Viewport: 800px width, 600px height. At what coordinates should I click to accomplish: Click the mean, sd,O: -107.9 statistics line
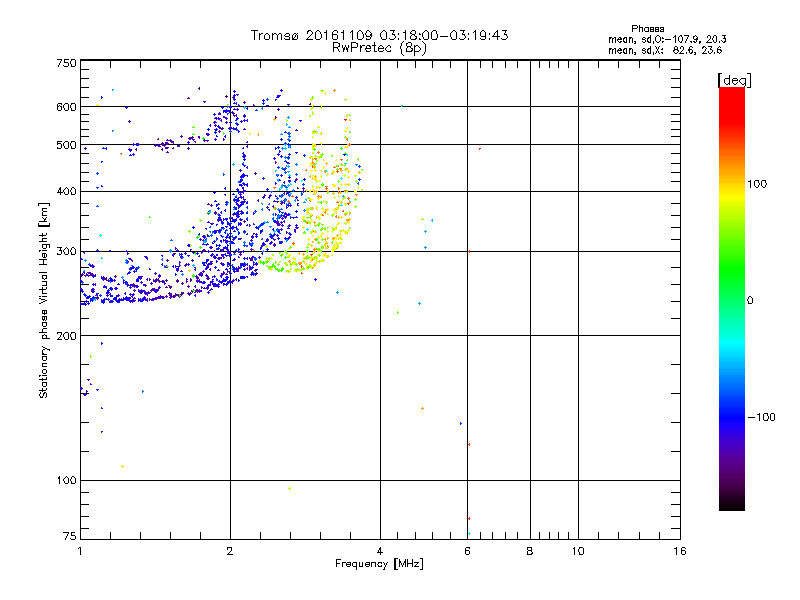pyautogui.click(x=667, y=39)
